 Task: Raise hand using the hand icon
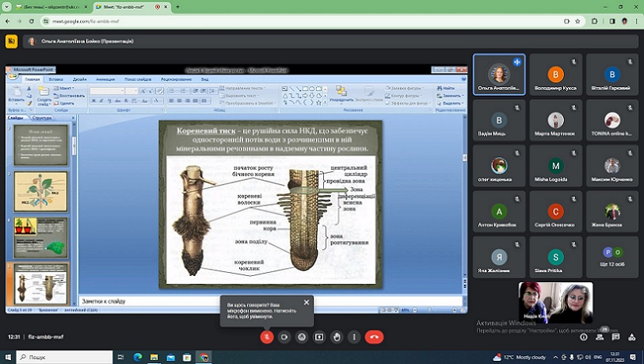pyautogui.click(x=337, y=337)
